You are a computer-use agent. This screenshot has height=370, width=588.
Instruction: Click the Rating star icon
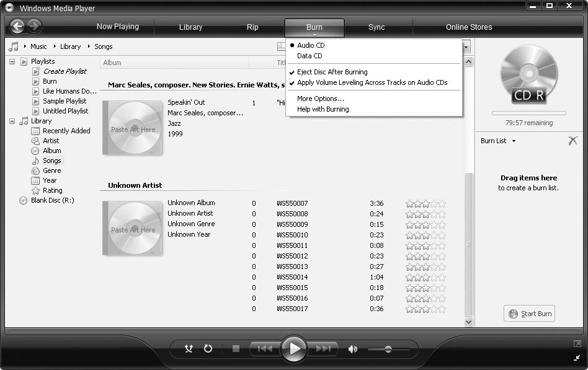coord(35,190)
